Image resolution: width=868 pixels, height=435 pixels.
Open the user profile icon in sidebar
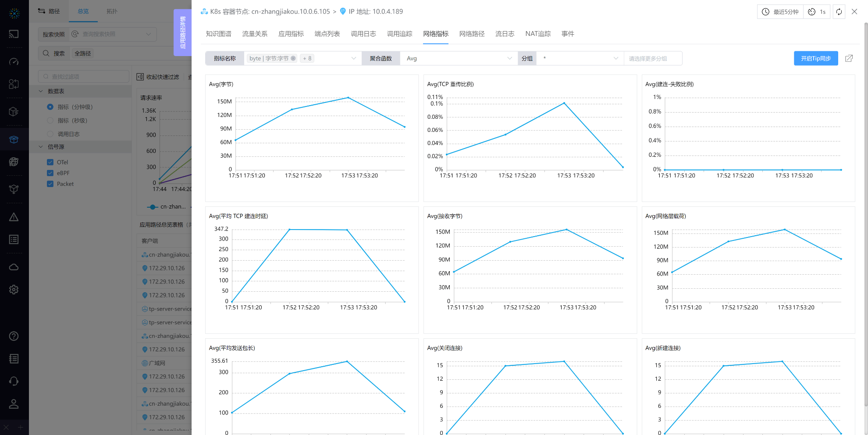click(14, 404)
